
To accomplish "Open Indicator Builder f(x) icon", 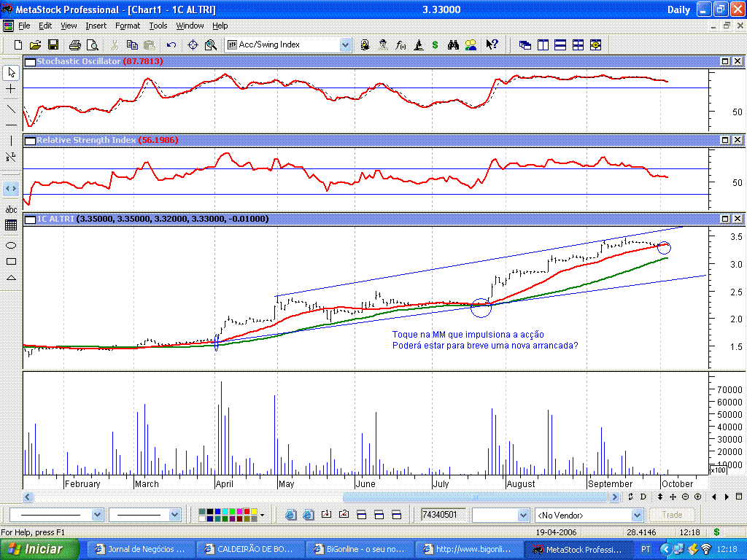I will (400, 44).
